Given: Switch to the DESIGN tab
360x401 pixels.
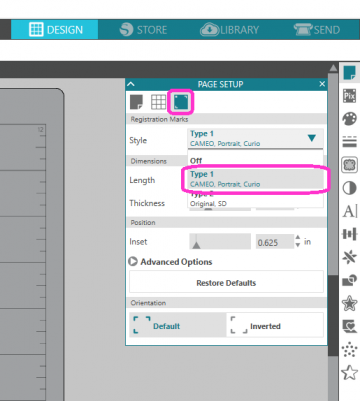Looking at the screenshot, I should coord(55,30).
